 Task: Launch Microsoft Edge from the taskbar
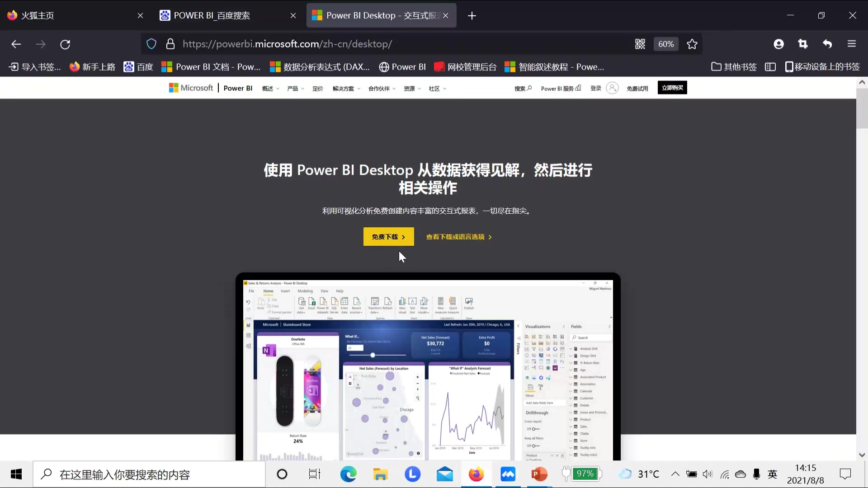point(348,474)
